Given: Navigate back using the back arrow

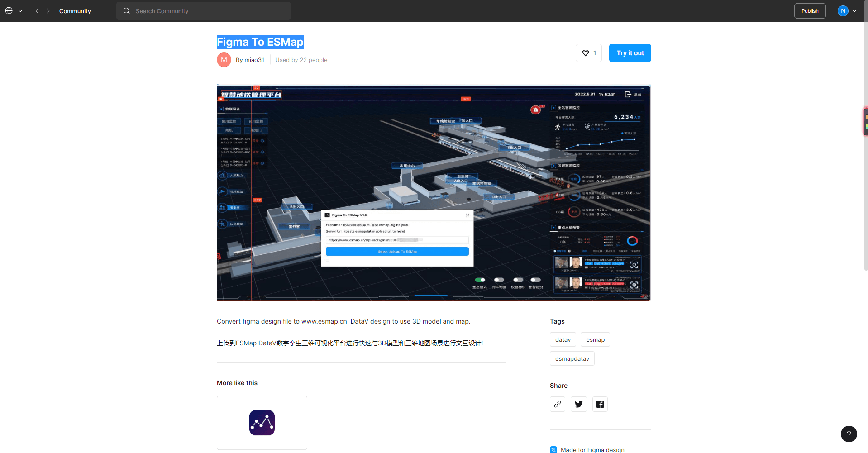Looking at the screenshot, I should 37,10.
